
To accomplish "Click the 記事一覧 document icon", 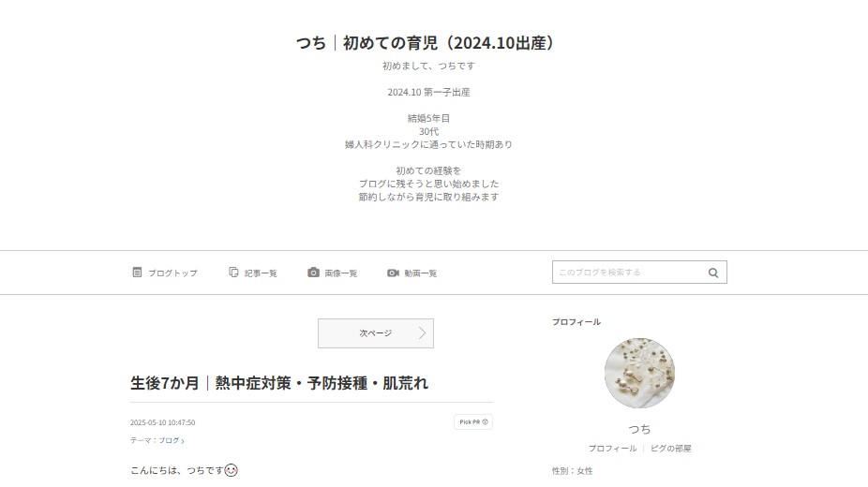I will click(233, 273).
